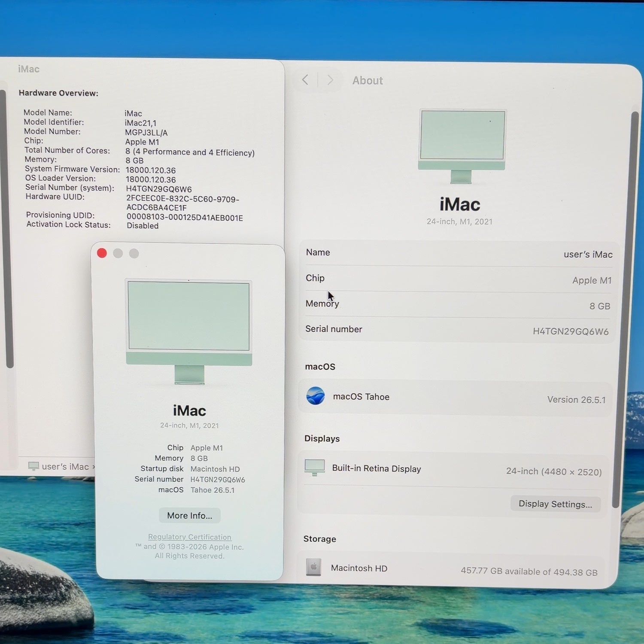Select the Memory row showing 8 GB
Image resolution: width=644 pixels, height=644 pixels.
[458, 305]
